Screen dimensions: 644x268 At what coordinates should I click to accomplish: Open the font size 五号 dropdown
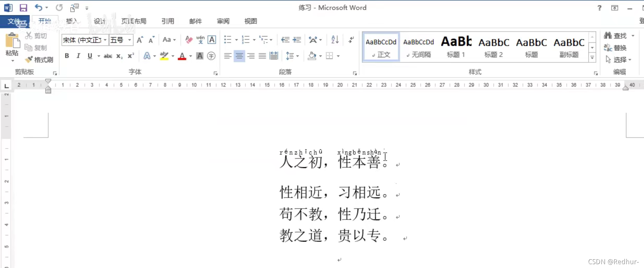[129, 40]
